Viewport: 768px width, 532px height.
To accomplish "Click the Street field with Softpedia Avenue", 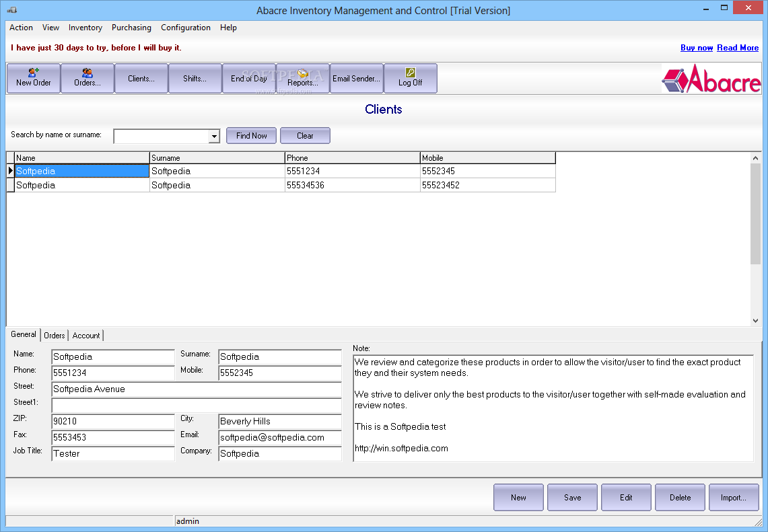I will (x=197, y=389).
